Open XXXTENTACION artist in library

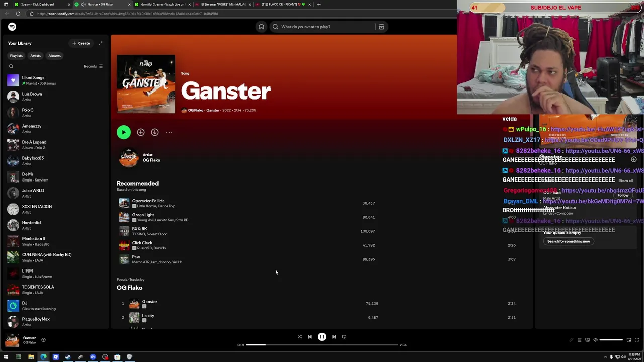pos(55,209)
